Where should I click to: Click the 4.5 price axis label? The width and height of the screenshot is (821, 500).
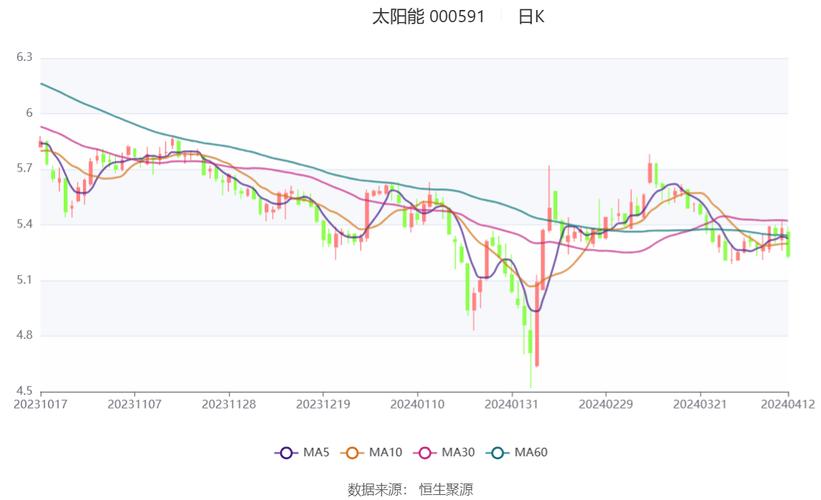24,391
